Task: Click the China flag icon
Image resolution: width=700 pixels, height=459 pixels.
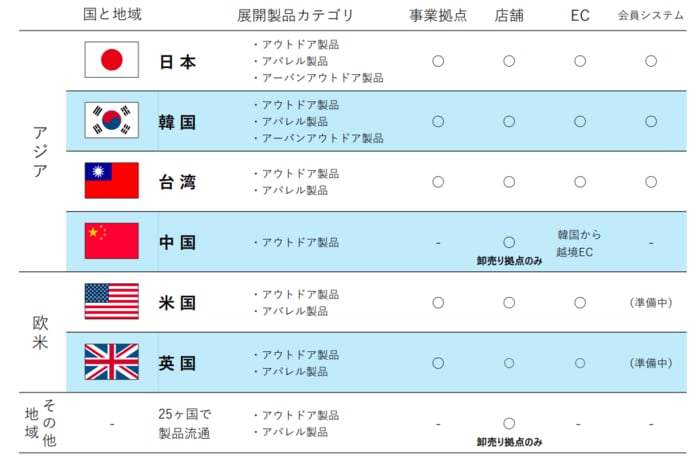Action: click(111, 241)
